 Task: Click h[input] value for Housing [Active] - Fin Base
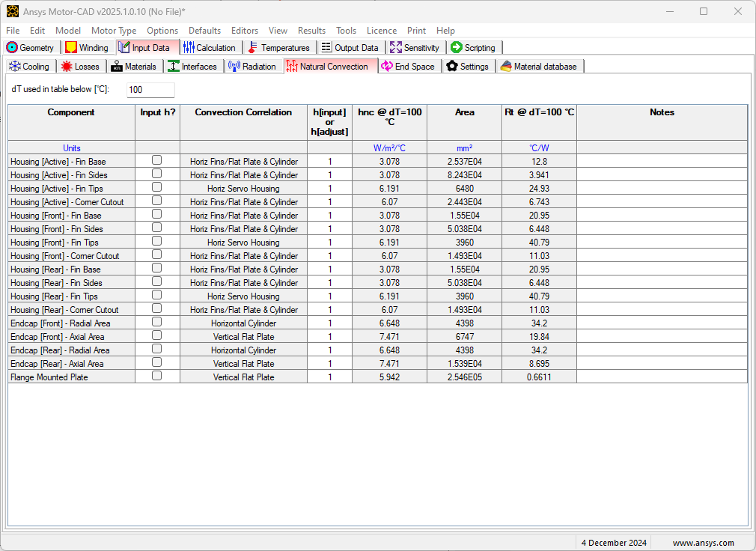tap(330, 162)
